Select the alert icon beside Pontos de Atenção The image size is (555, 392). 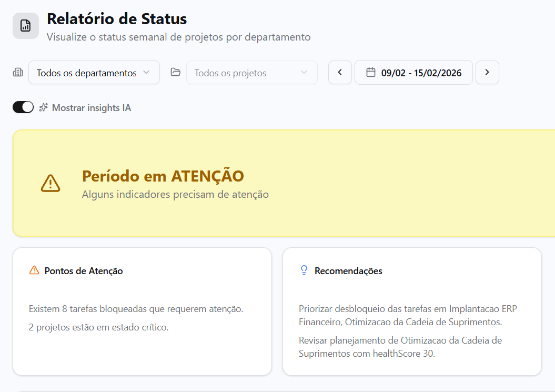(x=34, y=270)
